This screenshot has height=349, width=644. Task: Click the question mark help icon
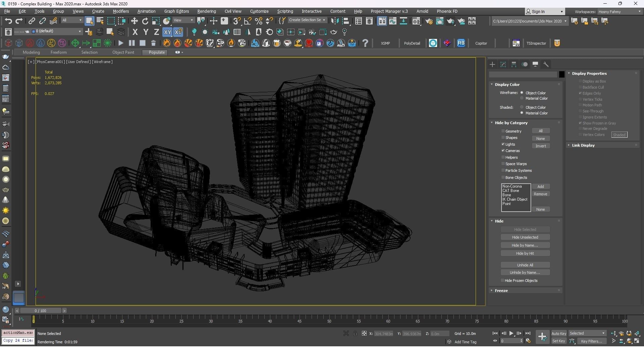click(x=365, y=43)
